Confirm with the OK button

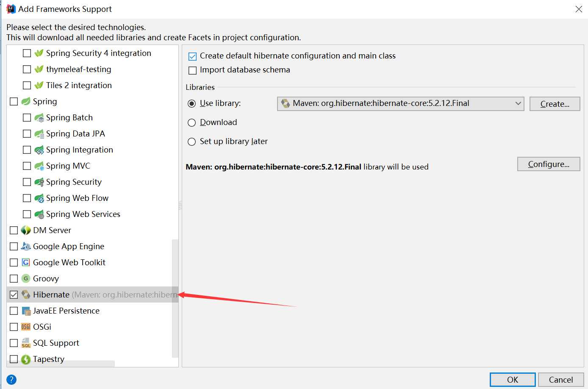coord(513,380)
